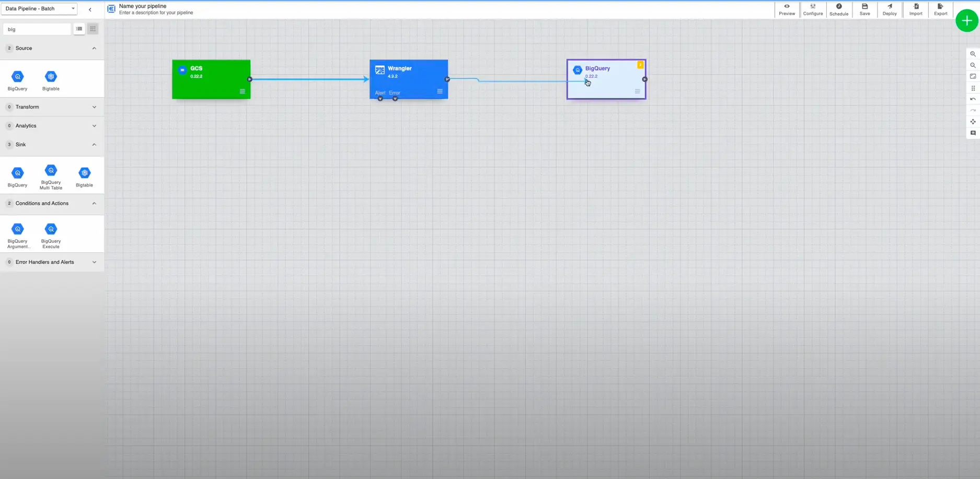This screenshot has width=980, height=479.
Task: Align nodes with grid dots icon
Action: click(x=973, y=88)
